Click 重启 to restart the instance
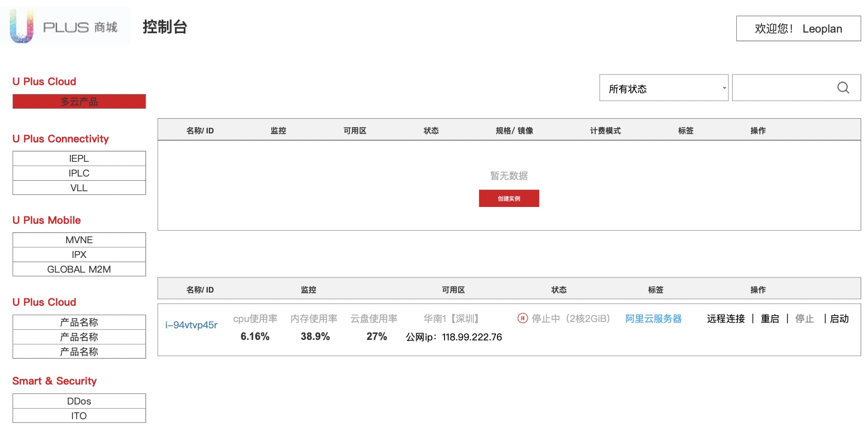 pos(770,319)
